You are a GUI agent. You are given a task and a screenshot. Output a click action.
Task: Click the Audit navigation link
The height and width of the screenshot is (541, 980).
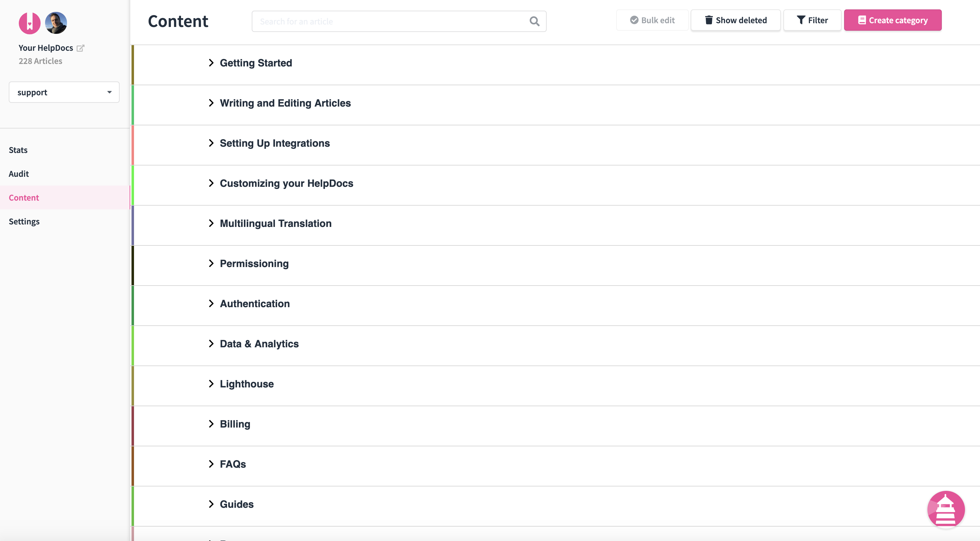(18, 173)
